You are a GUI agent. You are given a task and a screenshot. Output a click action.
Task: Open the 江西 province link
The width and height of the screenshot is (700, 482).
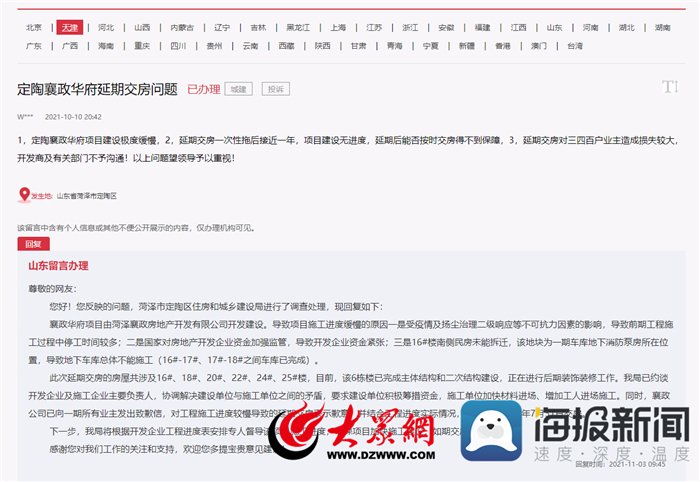click(x=519, y=28)
